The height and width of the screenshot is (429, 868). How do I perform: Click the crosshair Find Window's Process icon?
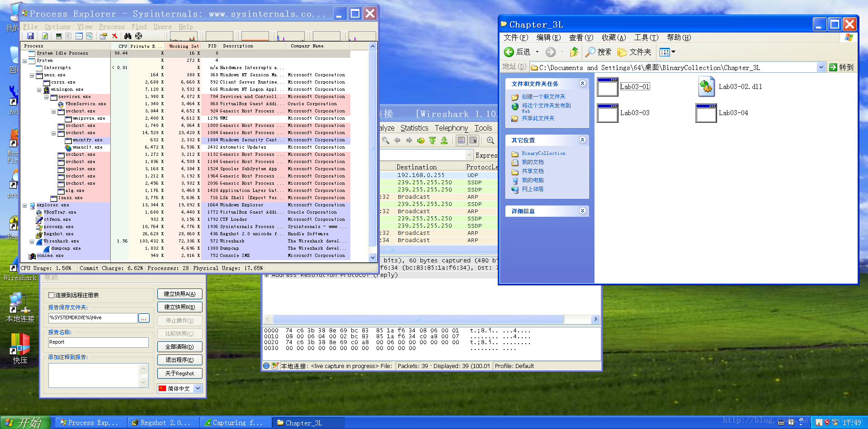pos(139,36)
